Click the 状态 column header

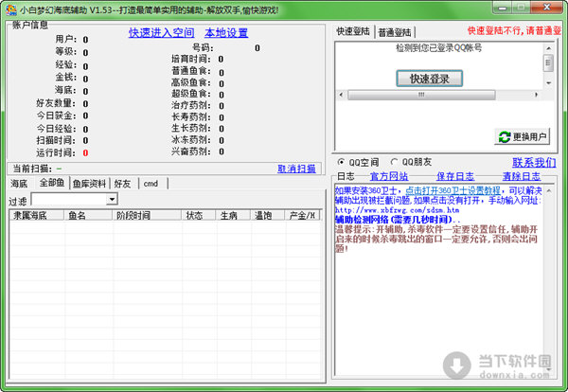[199, 215]
